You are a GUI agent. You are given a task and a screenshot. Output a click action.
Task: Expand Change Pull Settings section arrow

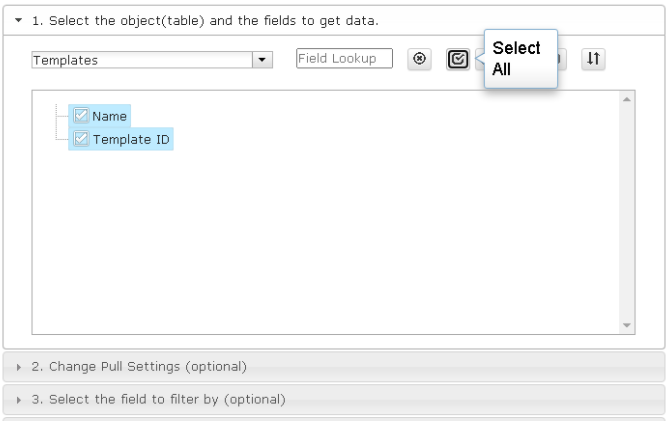18,367
